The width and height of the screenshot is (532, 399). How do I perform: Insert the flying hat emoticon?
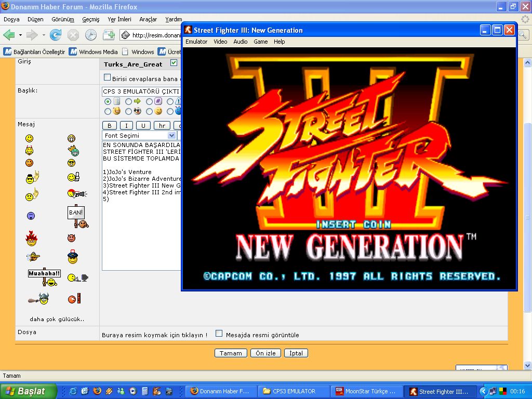coord(33,257)
